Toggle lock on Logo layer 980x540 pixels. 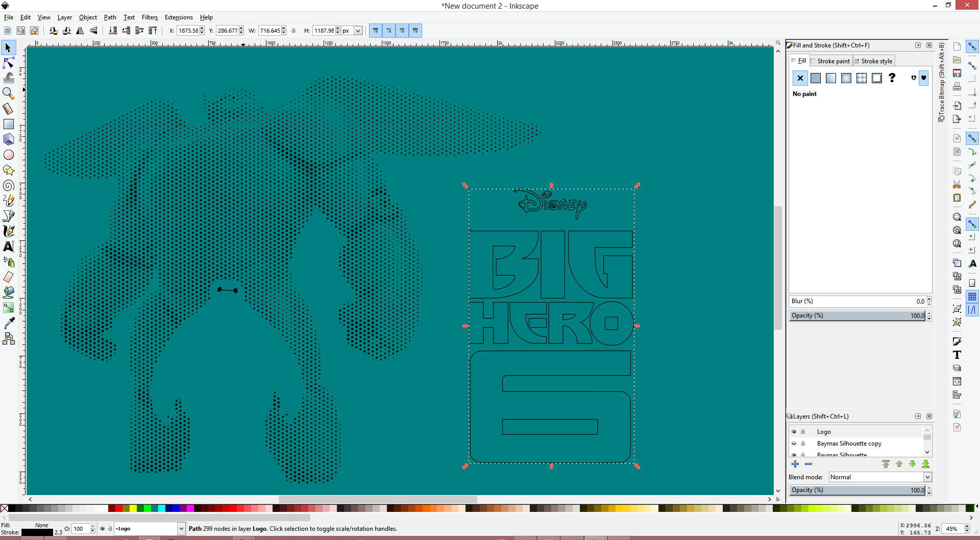802,432
